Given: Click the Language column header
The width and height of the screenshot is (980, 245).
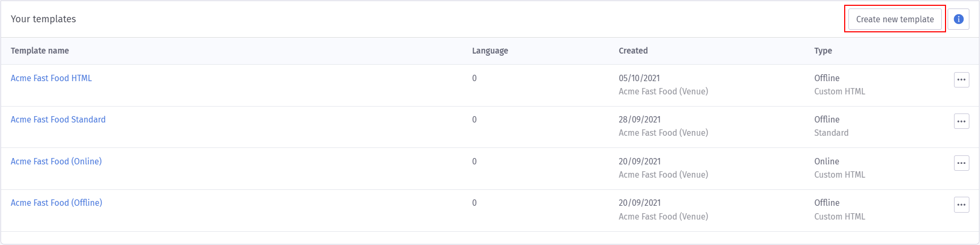Looking at the screenshot, I should click(x=490, y=51).
